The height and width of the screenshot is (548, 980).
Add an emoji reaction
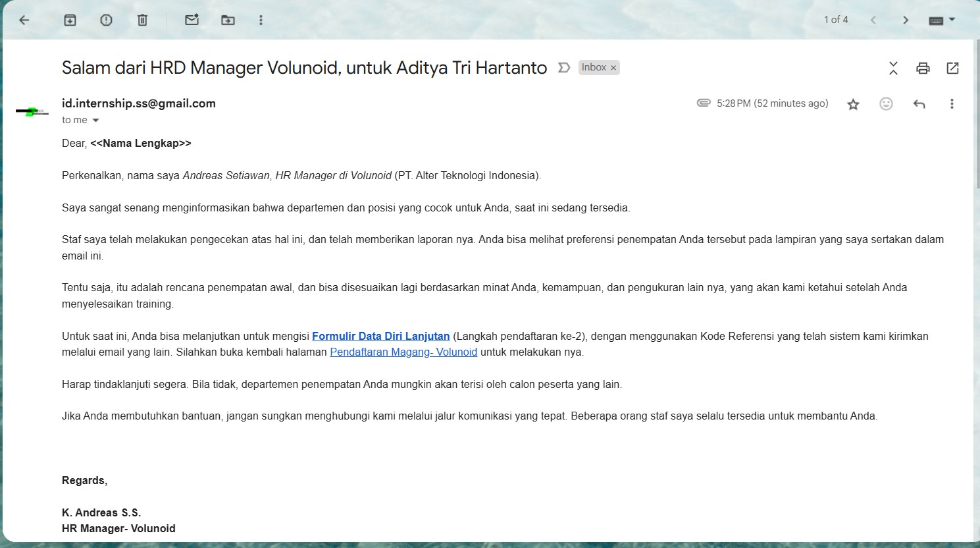[x=886, y=103]
